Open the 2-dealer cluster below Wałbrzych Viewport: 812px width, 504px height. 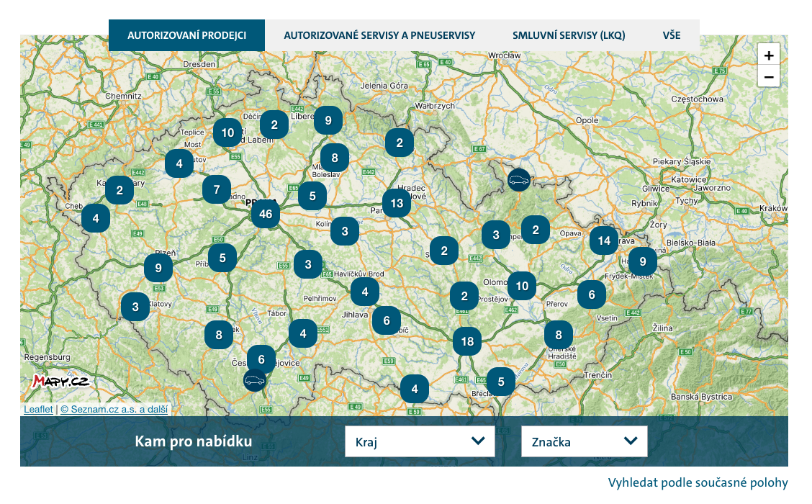(x=400, y=143)
